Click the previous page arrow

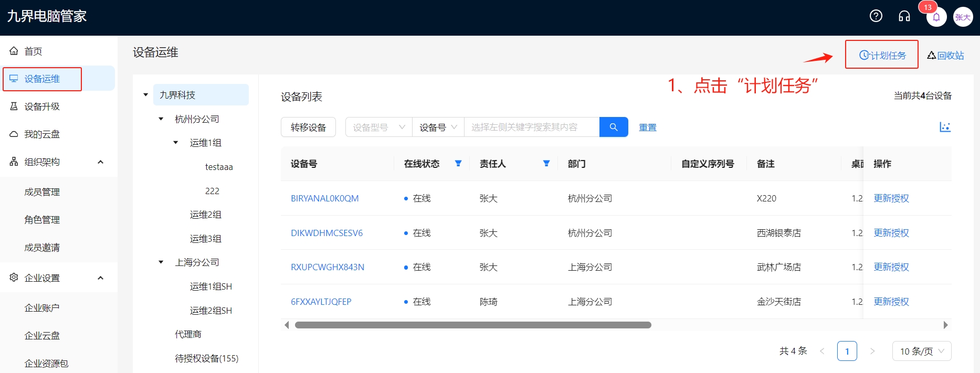coord(822,351)
